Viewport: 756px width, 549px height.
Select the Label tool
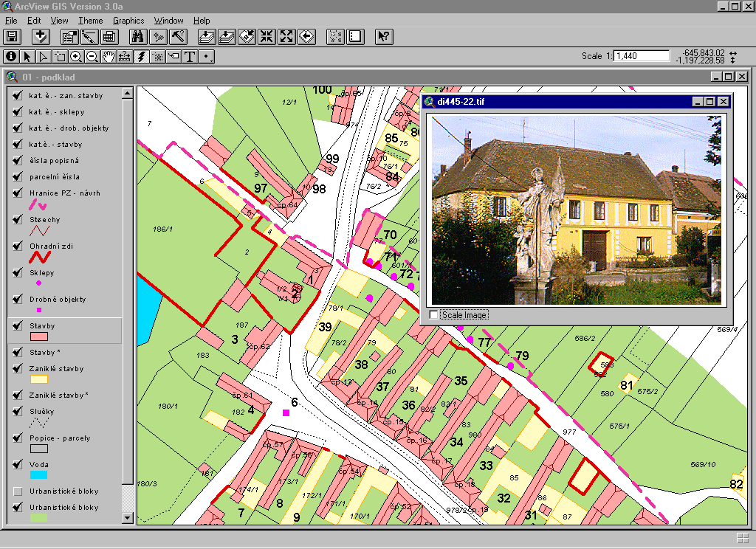click(x=173, y=57)
